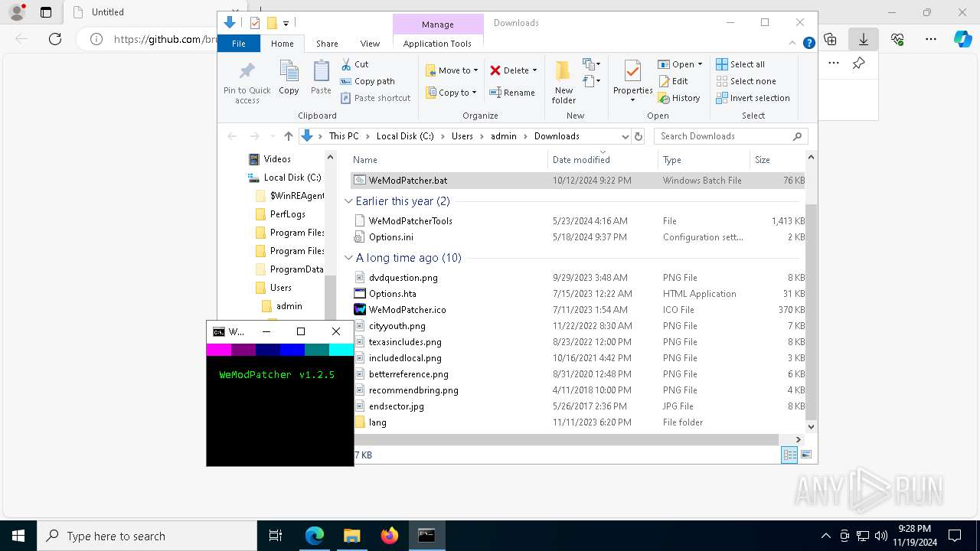
Task: Expand the Delete dropdown arrow
Action: pos(534,70)
